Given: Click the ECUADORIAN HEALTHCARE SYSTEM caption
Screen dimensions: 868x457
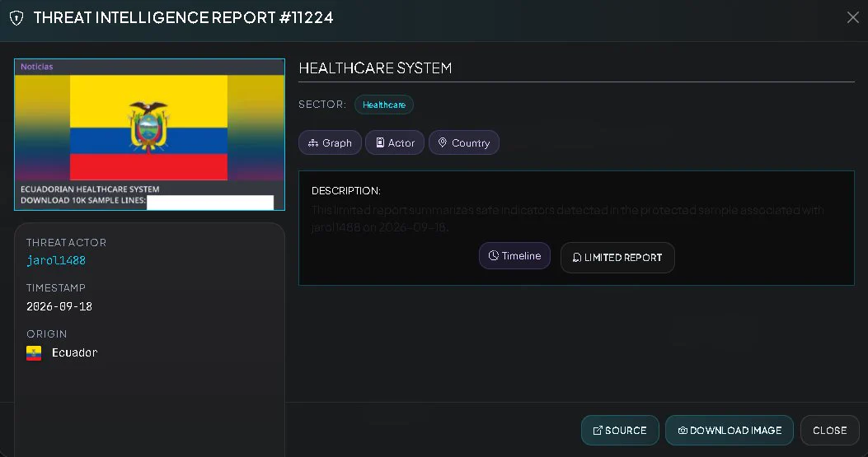Looking at the screenshot, I should (90, 189).
